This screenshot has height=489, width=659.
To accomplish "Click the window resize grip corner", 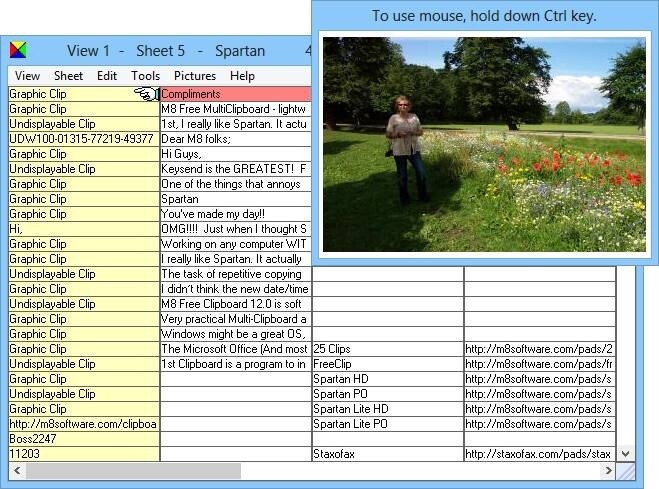I will (625, 471).
